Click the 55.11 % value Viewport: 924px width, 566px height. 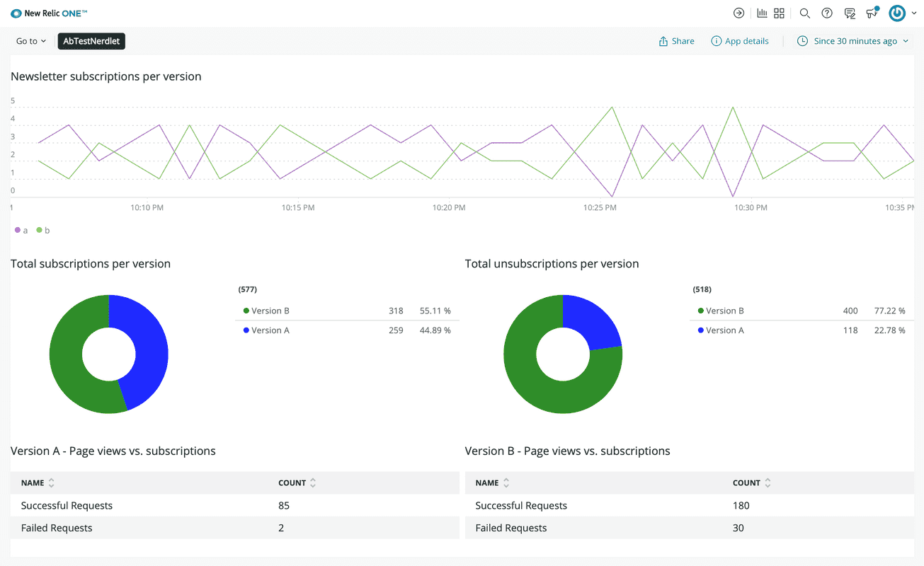435,311
